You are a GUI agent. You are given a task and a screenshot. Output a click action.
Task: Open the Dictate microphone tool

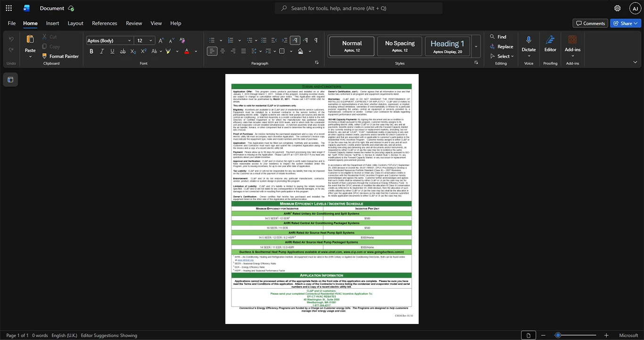[528, 44]
